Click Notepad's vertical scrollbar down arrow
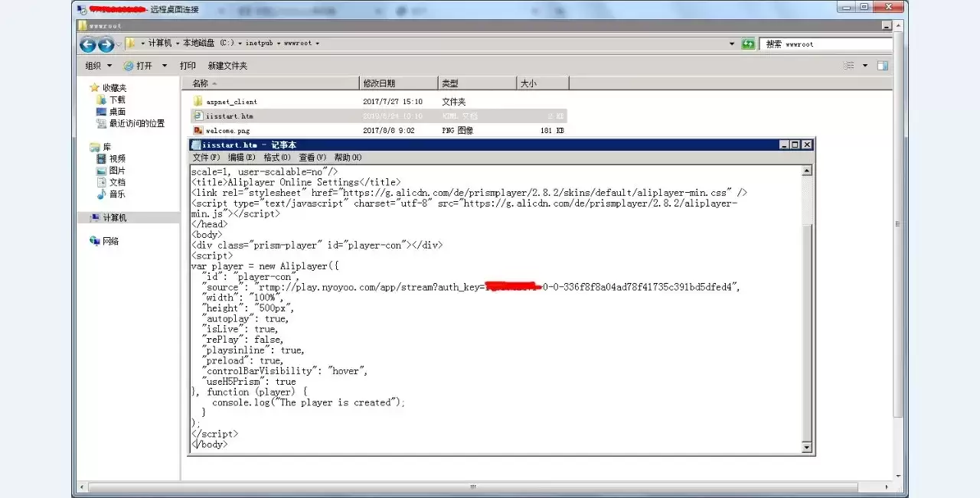 807,447
